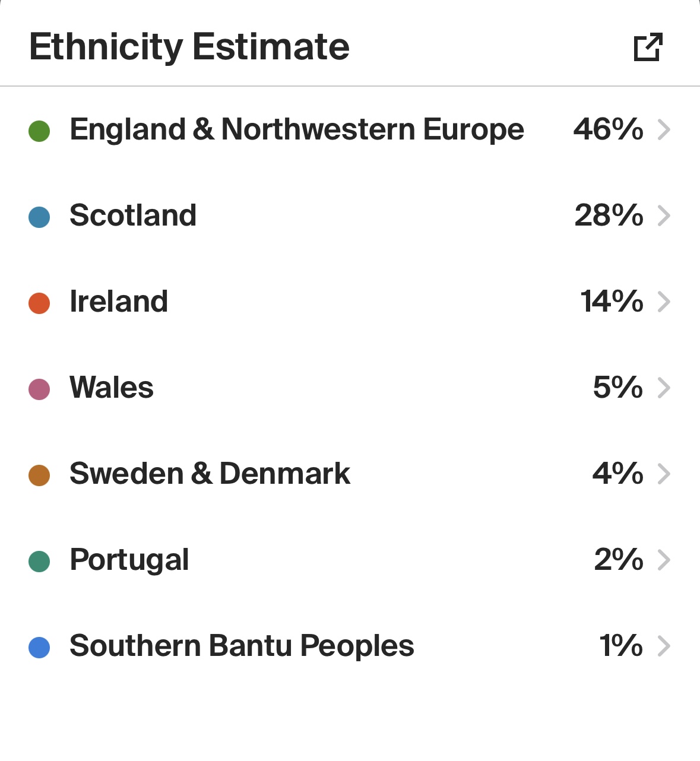This screenshot has width=700, height=761.
Task: Tap the pink Wales color dot
Action: click(39, 389)
